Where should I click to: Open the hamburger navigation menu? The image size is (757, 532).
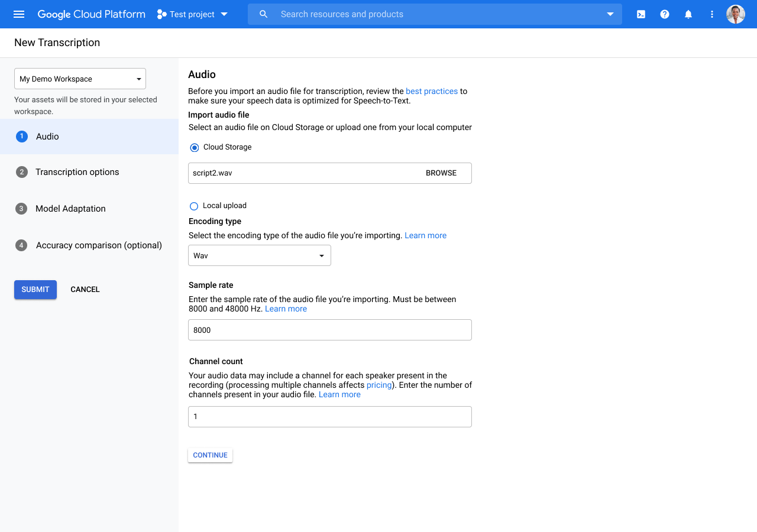19,14
